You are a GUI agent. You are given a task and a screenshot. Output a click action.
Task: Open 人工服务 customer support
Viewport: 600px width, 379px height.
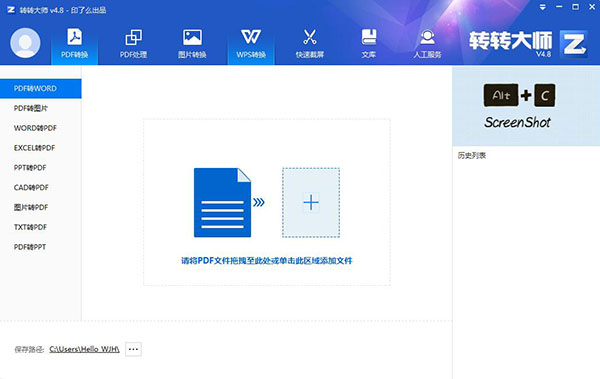pos(427,43)
